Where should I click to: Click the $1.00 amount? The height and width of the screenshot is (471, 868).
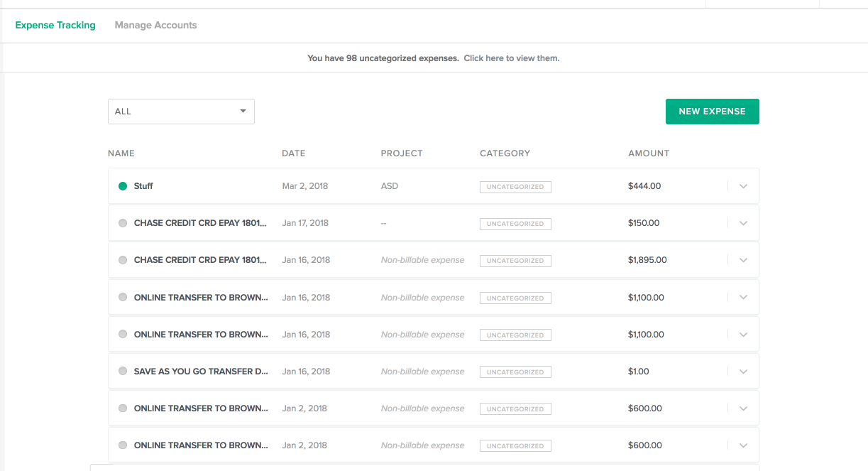[639, 371]
